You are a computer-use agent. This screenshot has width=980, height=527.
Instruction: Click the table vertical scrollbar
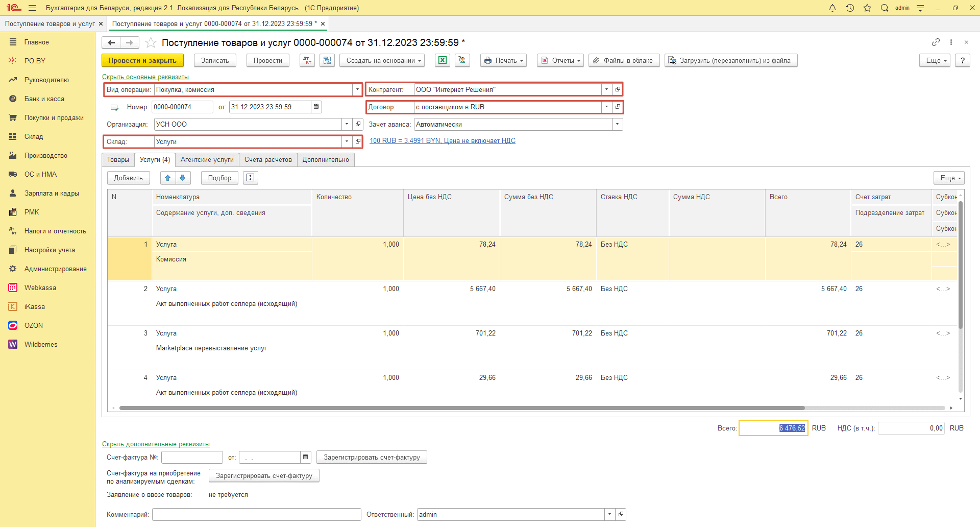pos(961,265)
